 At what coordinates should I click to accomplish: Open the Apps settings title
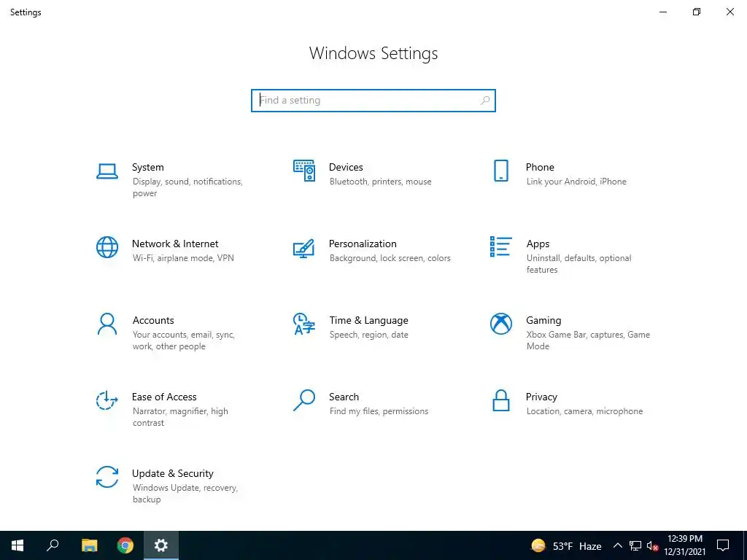[x=538, y=244]
